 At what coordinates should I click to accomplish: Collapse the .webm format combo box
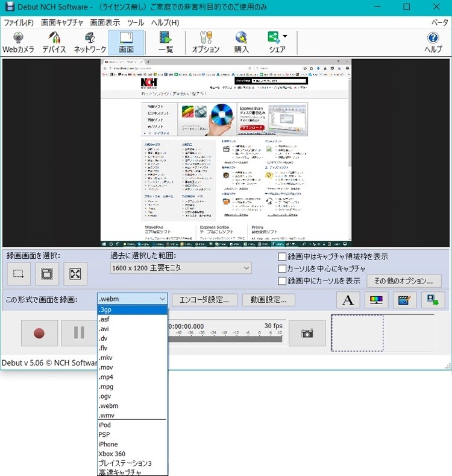click(x=132, y=299)
